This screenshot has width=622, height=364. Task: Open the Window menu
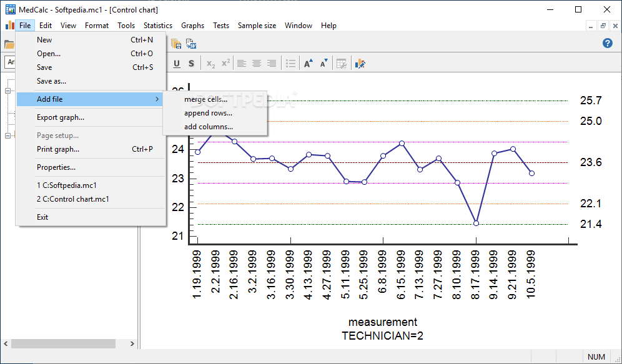pyautogui.click(x=299, y=26)
